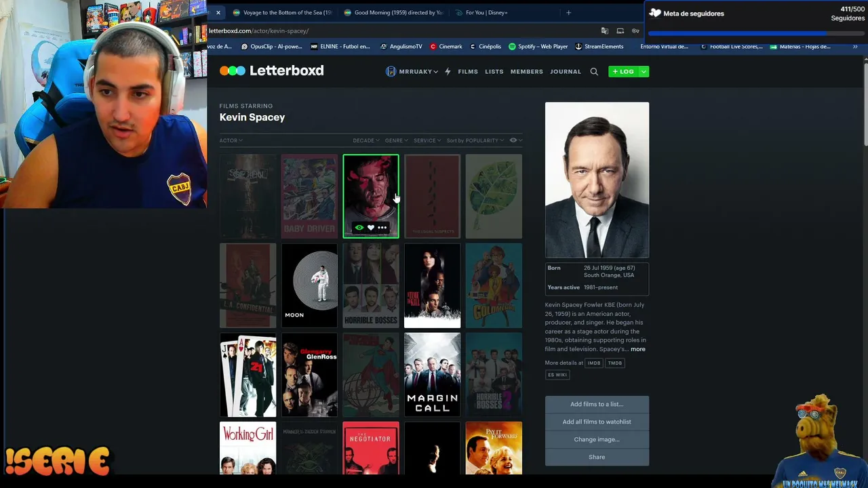This screenshot has height=488, width=868.
Task: Open the TMDB details link
Action: 615,363
